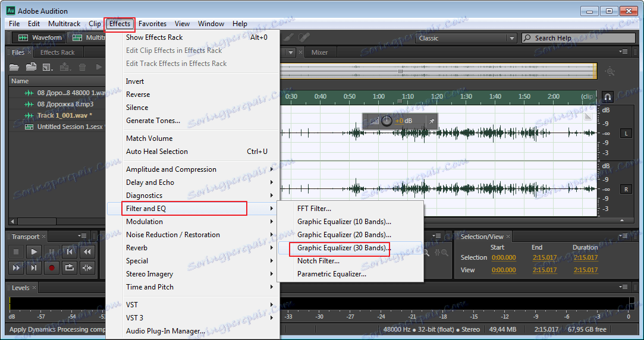Open the Editor panel options menu
Image resolution: width=644 pixels, height=340 pixels.
click(x=623, y=52)
